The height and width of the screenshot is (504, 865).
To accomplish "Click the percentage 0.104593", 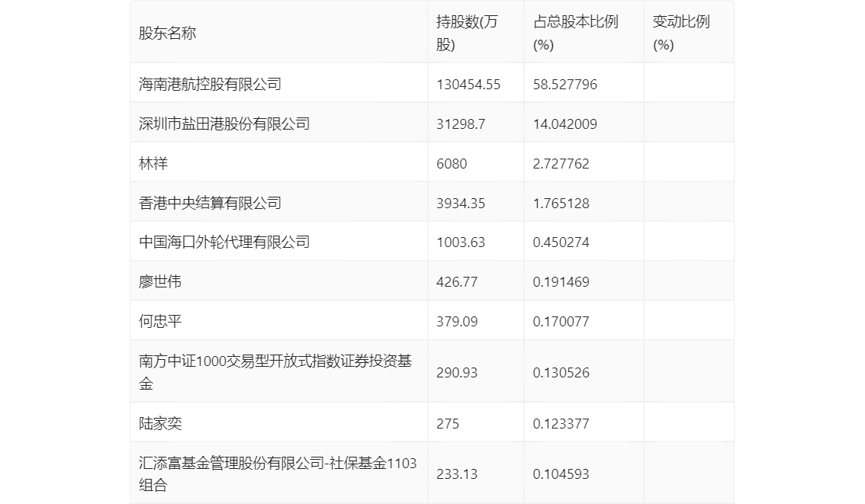I will (561, 474).
